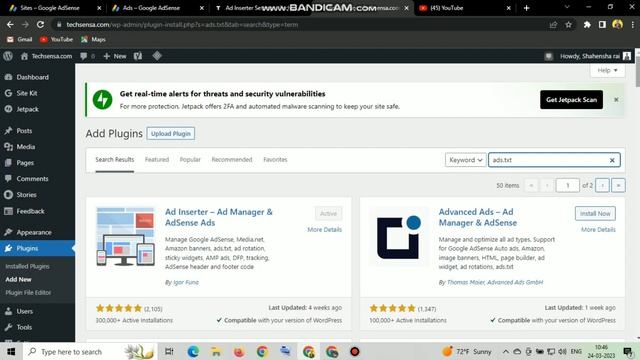Open Gmail bookmark
This screenshot has width=640, height=360.
click(x=20, y=39)
